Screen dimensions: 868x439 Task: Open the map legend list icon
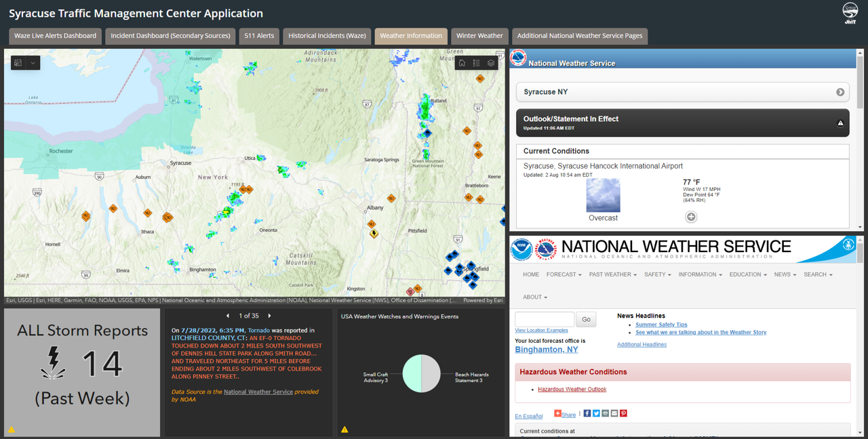(x=477, y=63)
